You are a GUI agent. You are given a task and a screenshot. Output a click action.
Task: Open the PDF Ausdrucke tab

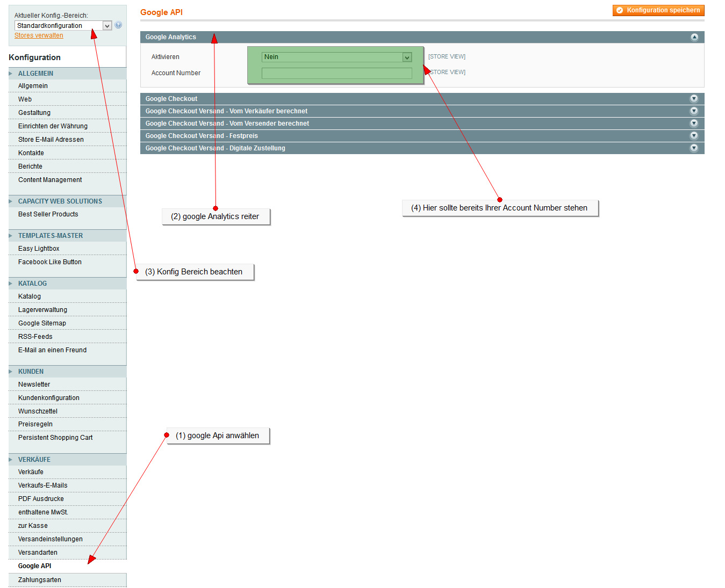67,499
